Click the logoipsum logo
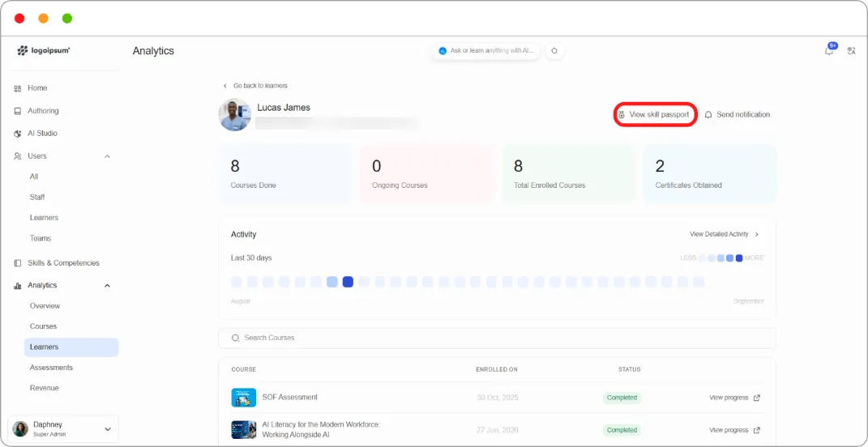The height and width of the screenshot is (447, 868). coord(44,50)
